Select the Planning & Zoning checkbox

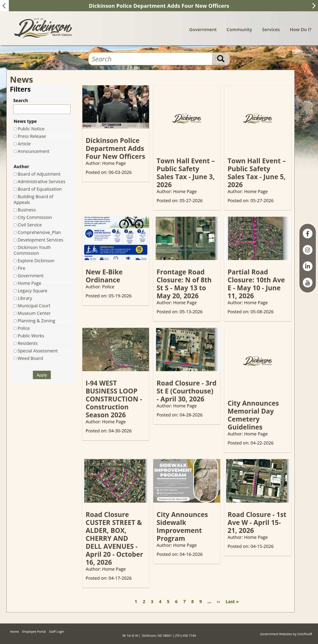(15, 321)
